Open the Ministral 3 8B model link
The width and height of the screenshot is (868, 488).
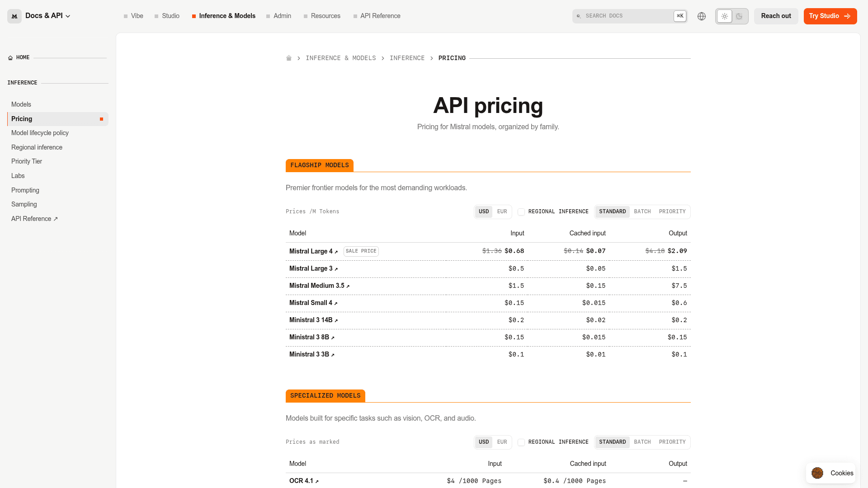point(312,337)
